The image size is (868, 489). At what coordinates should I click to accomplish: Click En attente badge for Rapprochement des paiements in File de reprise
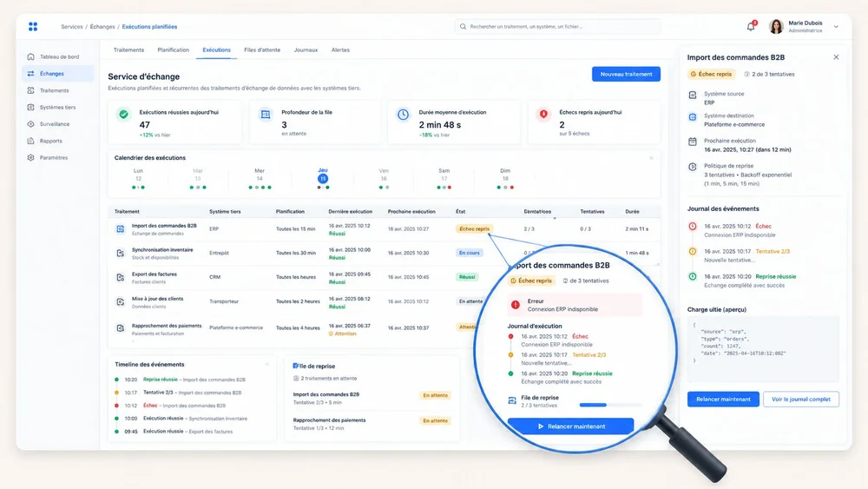(435, 421)
